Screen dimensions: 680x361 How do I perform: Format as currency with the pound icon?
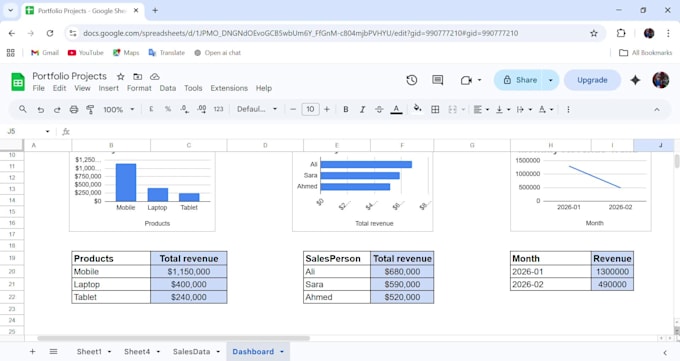click(x=151, y=109)
